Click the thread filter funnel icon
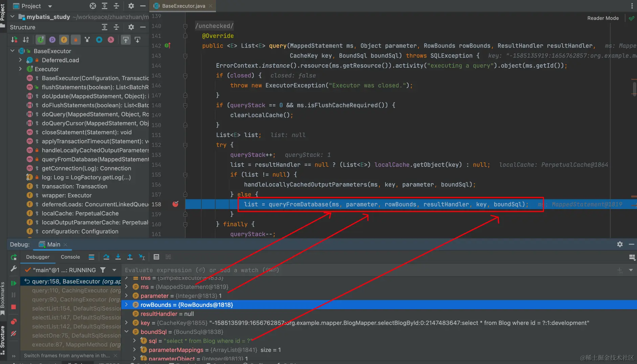The width and height of the screenshot is (637, 364). pos(103,270)
